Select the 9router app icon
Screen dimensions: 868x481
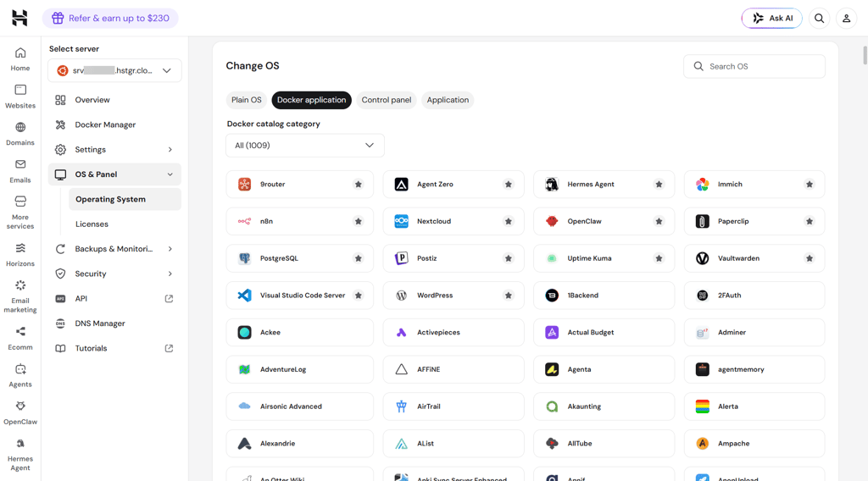pos(245,184)
